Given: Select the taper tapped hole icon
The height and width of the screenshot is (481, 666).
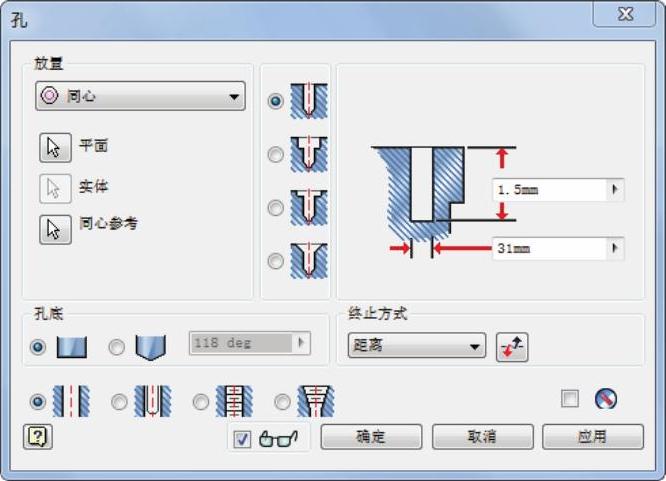Looking at the screenshot, I should (316, 401).
